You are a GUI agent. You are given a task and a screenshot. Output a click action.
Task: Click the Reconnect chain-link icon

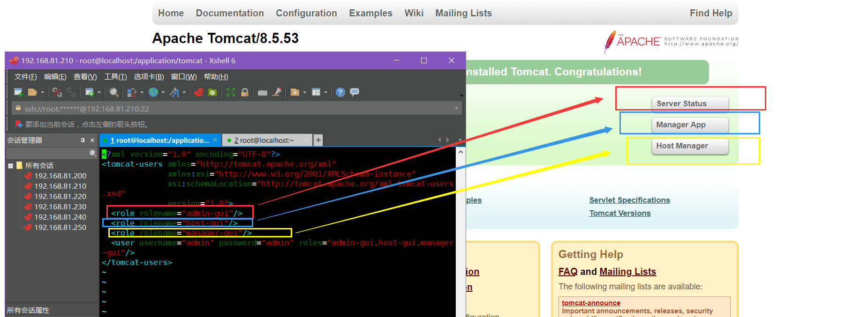[71, 92]
